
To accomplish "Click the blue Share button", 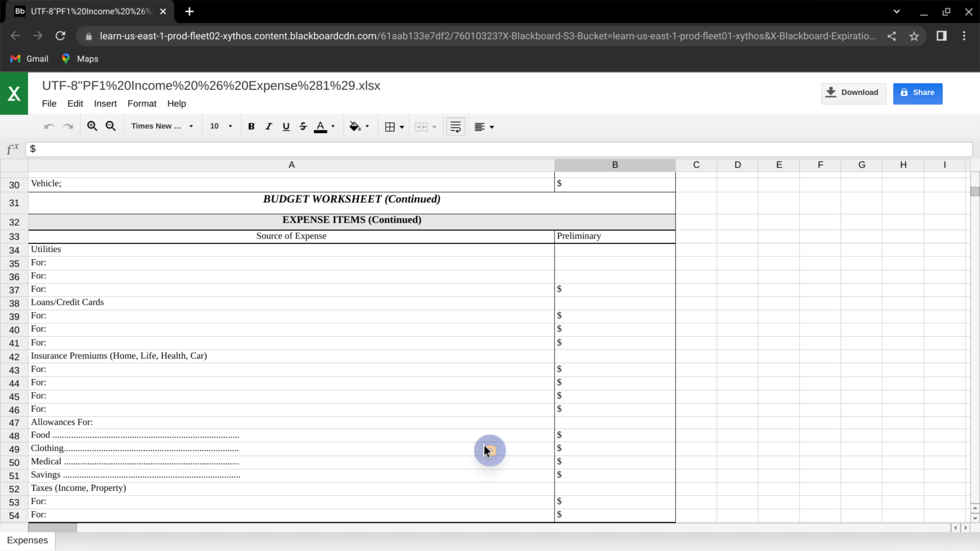I will pos(918,93).
